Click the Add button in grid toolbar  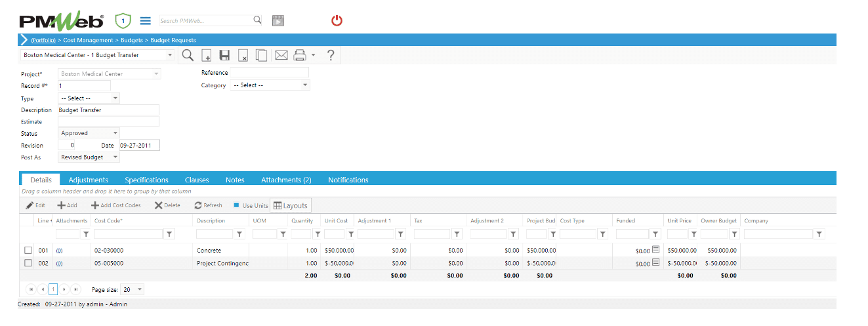pos(67,205)
